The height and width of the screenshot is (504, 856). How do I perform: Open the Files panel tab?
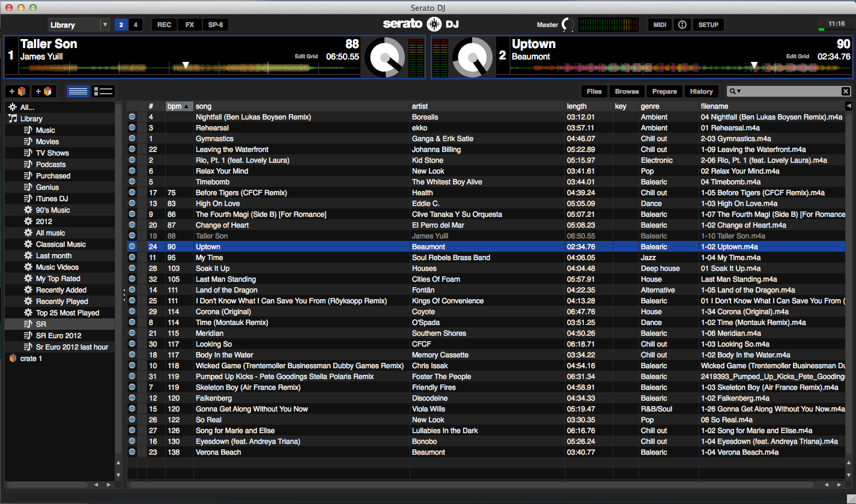[594, 91]
